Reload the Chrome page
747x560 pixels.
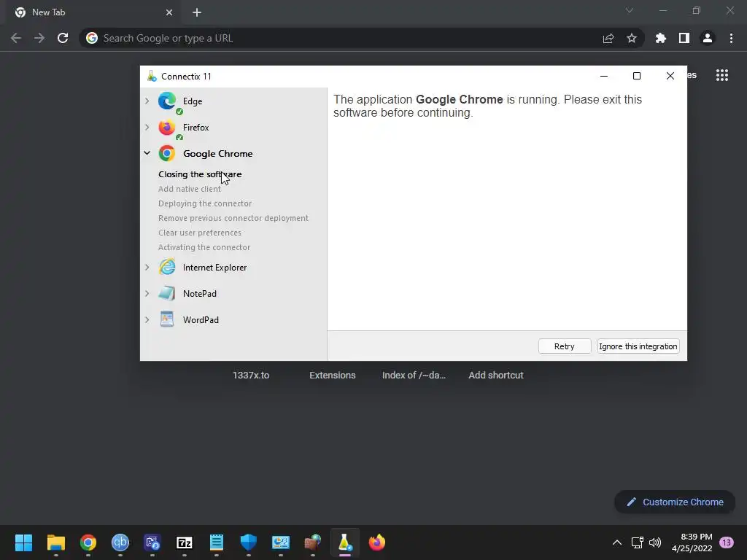[63, 38]
